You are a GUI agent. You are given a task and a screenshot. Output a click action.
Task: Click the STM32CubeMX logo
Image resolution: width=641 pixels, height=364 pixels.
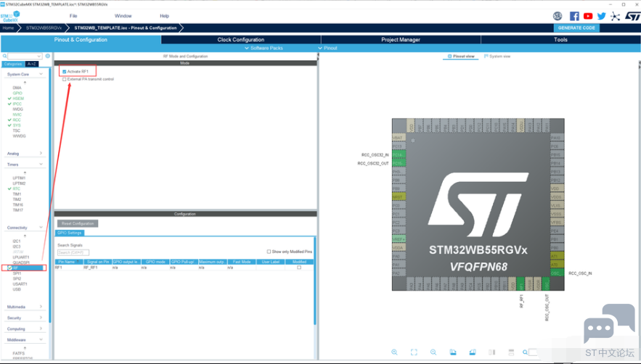10,17
